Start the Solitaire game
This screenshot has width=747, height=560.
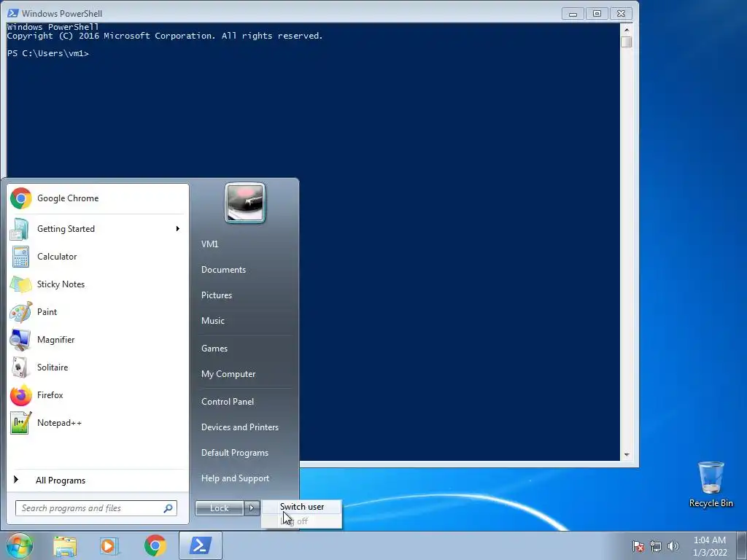tap(97, 367)
